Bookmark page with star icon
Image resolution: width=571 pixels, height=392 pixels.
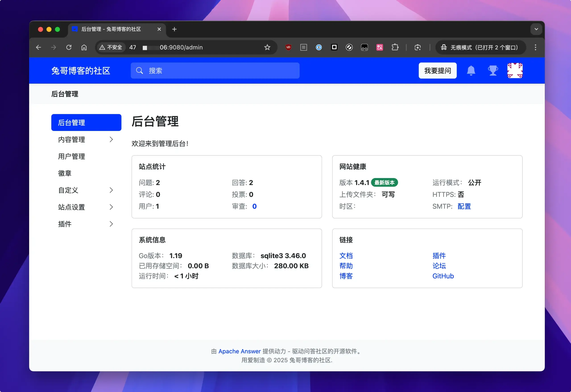[x=267, y=47]
